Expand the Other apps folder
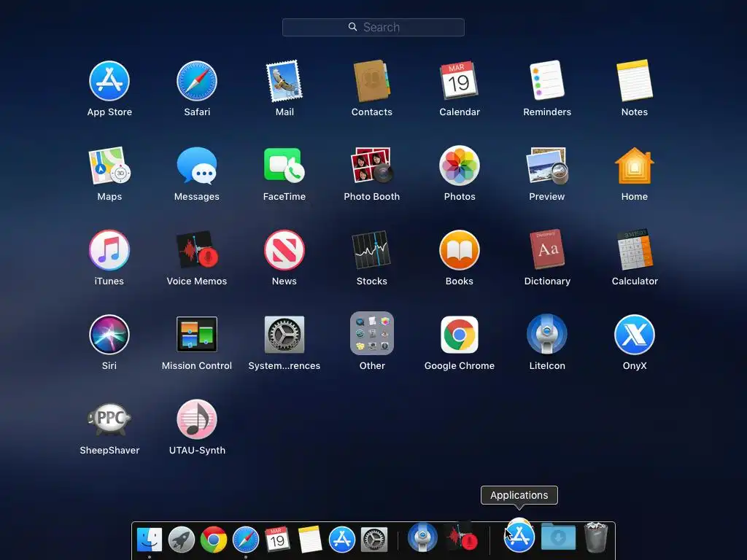Image resolution: width=747 pixels, height=560 pixels. (371, 333)
